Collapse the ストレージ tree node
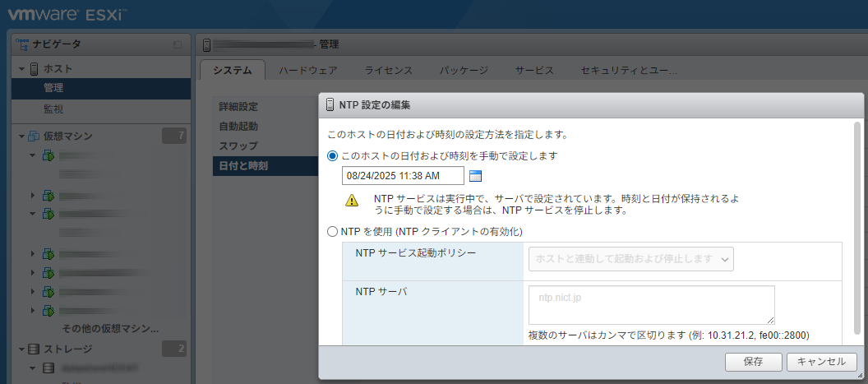868x384 pixels. (21, 349)
